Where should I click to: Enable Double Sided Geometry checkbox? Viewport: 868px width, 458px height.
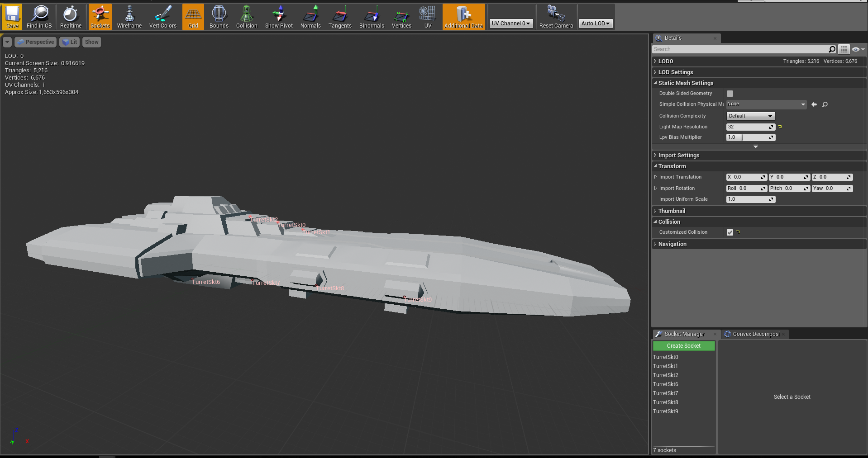tap(730, 94)
